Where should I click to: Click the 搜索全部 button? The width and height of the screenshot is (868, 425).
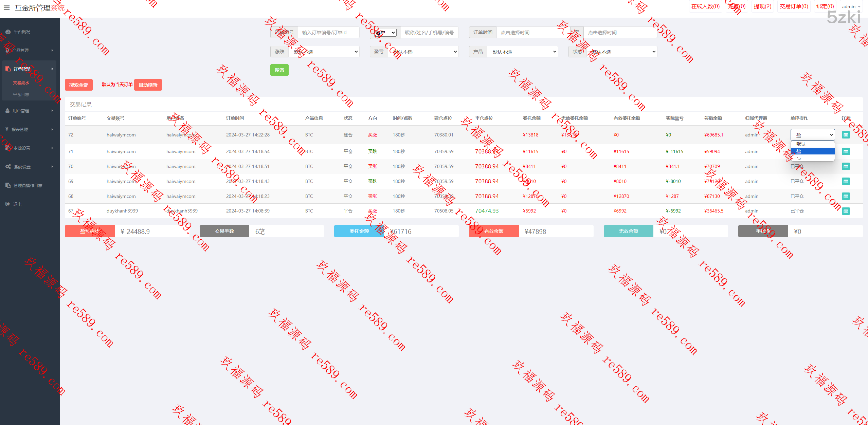[x=78, y=85]
